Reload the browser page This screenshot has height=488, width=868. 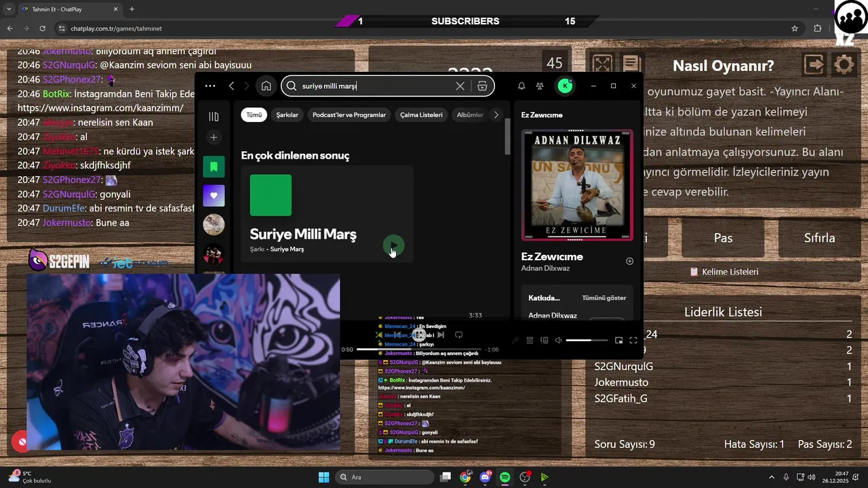pyautogui.click(x=43, y=28)
